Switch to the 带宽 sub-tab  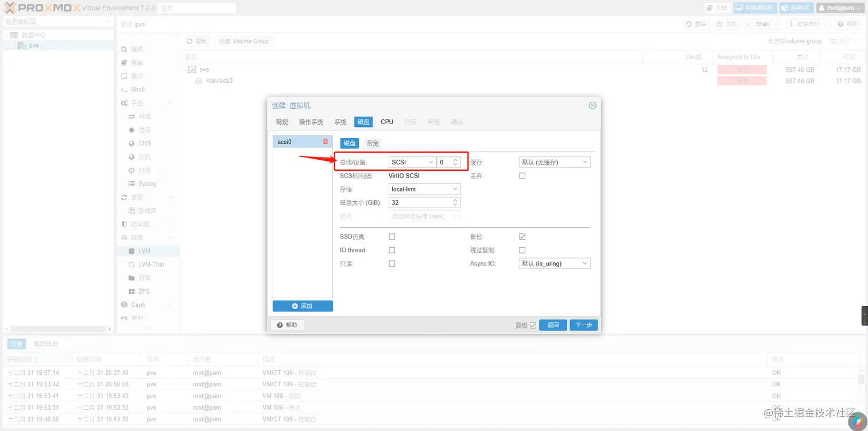[x=373, y=143]
